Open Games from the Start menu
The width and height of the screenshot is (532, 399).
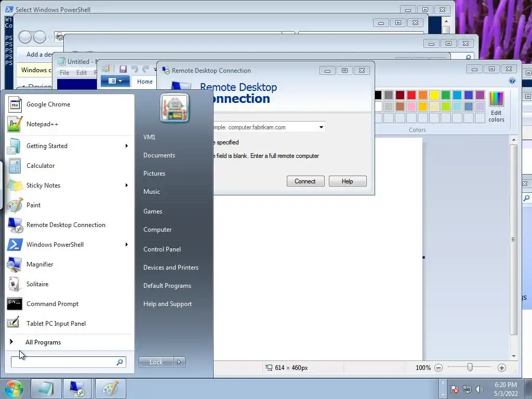[x=153, y=211]
